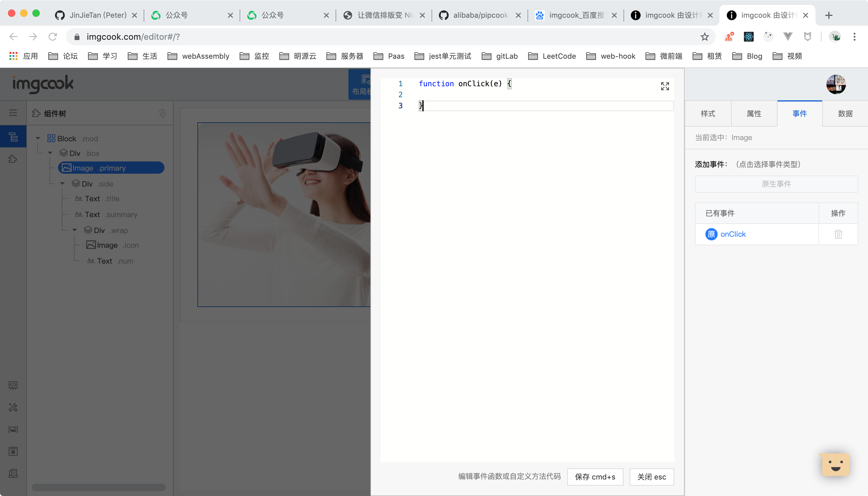Open the user avatar in imgcook header
The width and height of the screenshot is (868, 496).
(836, 84)
